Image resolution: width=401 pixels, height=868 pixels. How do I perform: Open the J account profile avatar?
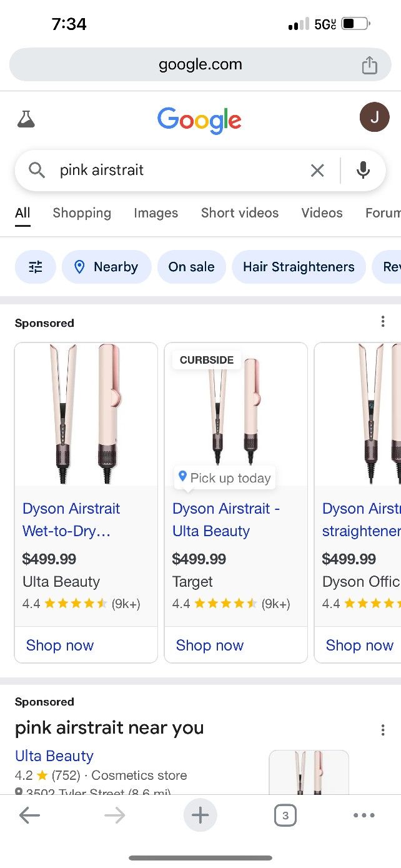coord(374,117)
